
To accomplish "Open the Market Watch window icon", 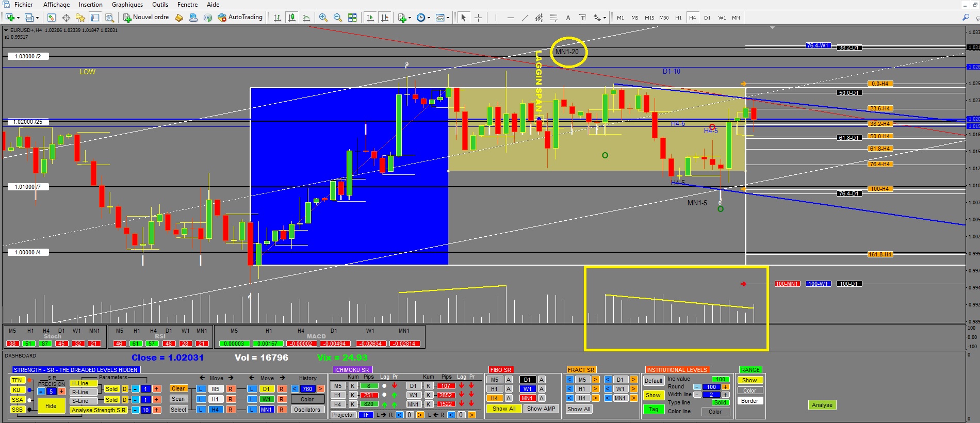I will pos(52,18).
